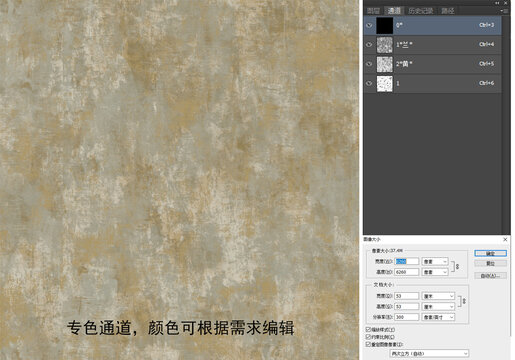Click the document size chain link icon
Screen dimensions: 515x360
[464, 301]
